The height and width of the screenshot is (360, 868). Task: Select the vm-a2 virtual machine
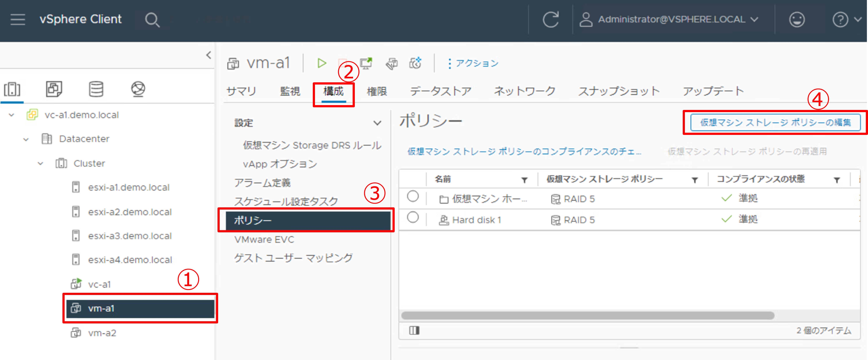pyautogui.click(x=102, y=333)
